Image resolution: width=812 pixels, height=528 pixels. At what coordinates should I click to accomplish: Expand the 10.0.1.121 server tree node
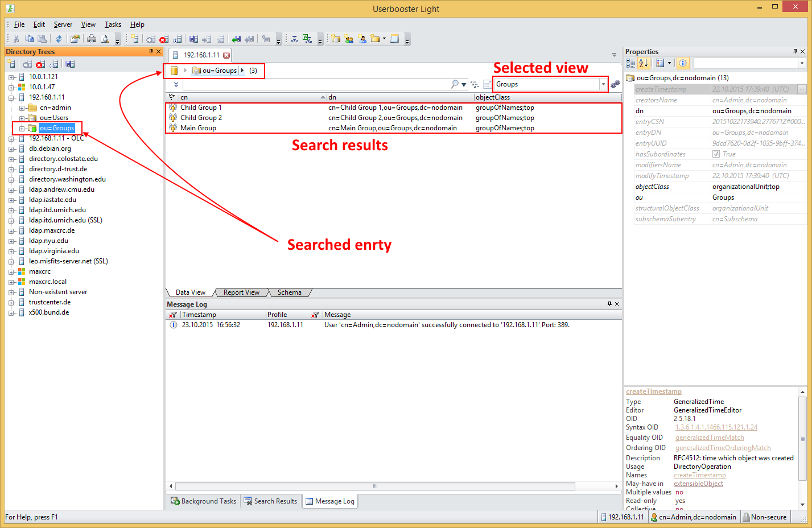11,77
